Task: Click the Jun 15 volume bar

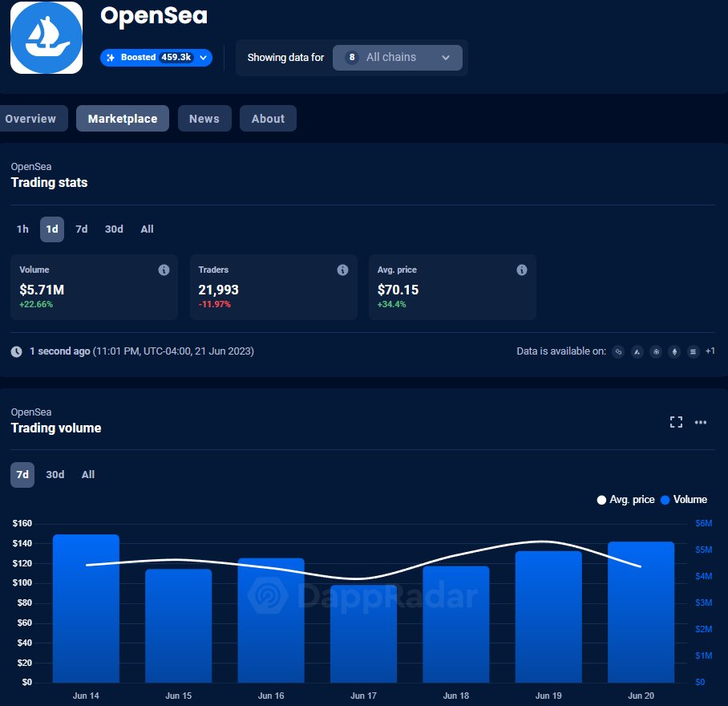Action: point(178,626)
